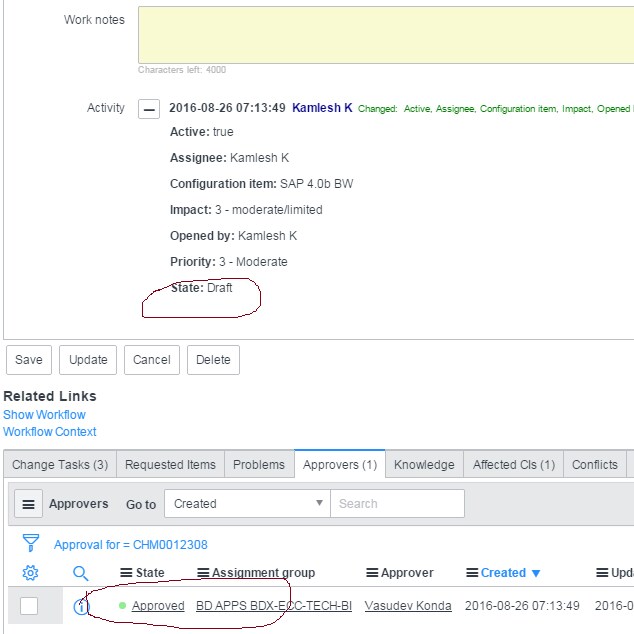Tick the checkbox for the Approved row
The height and width of the screenshot is (634, 634).
(29, 606)
